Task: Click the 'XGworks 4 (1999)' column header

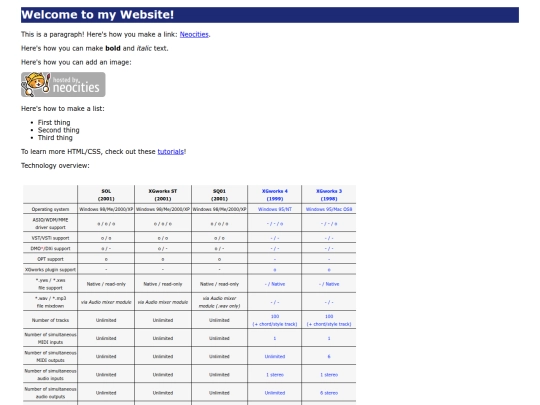Action: click(x=274, y=195)
